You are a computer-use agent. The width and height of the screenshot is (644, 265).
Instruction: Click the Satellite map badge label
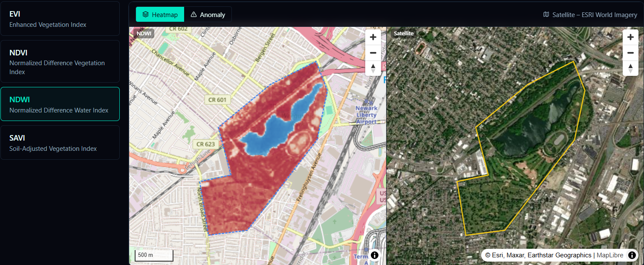click(404, 33)
